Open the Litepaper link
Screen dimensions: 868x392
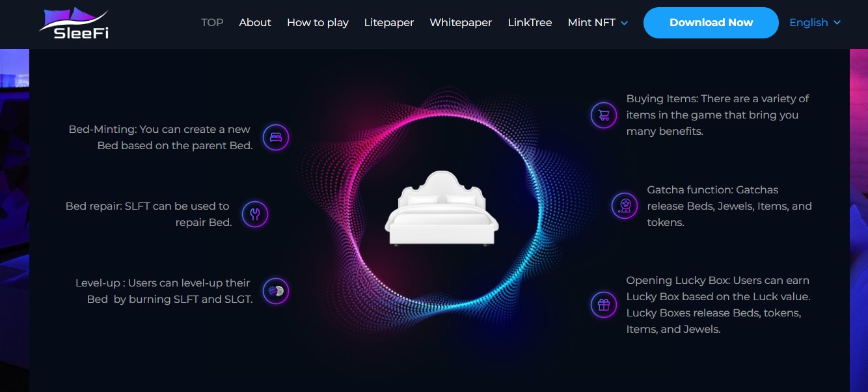pos(389,23)
